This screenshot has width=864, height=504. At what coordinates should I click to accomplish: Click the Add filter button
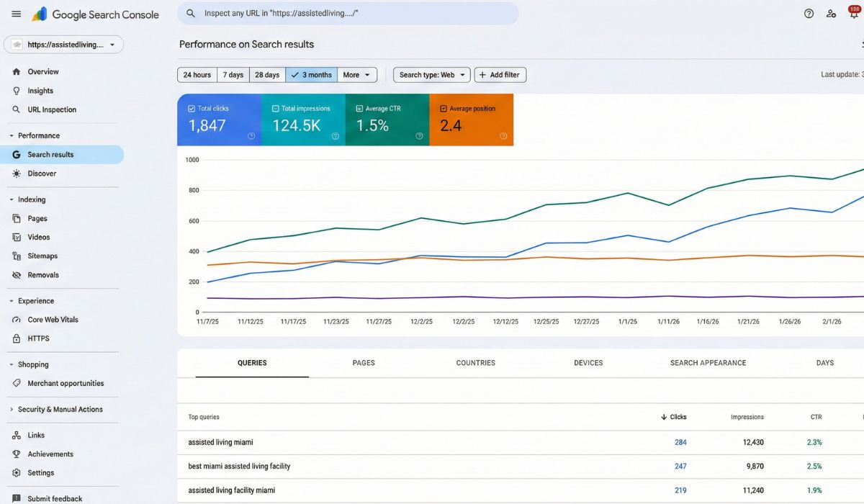[x=500, y=74]
